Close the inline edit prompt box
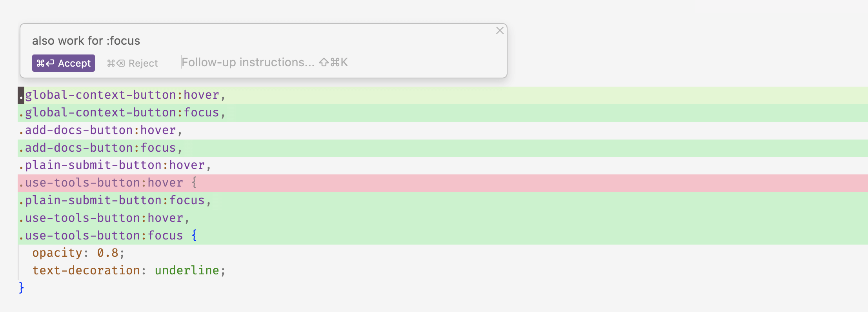Screen dimensions: 868x312 500,31
